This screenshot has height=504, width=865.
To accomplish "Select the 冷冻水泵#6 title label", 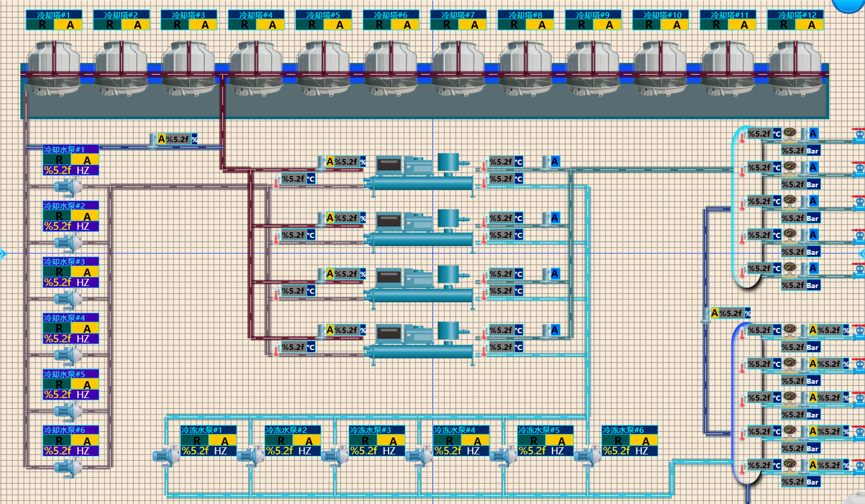I will (623, 430).
